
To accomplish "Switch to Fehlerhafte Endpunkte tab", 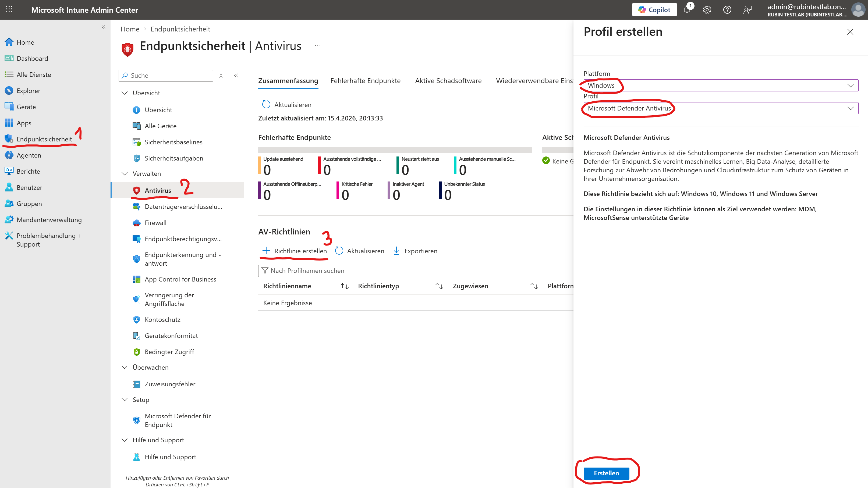I will click(x=365, y=81).
